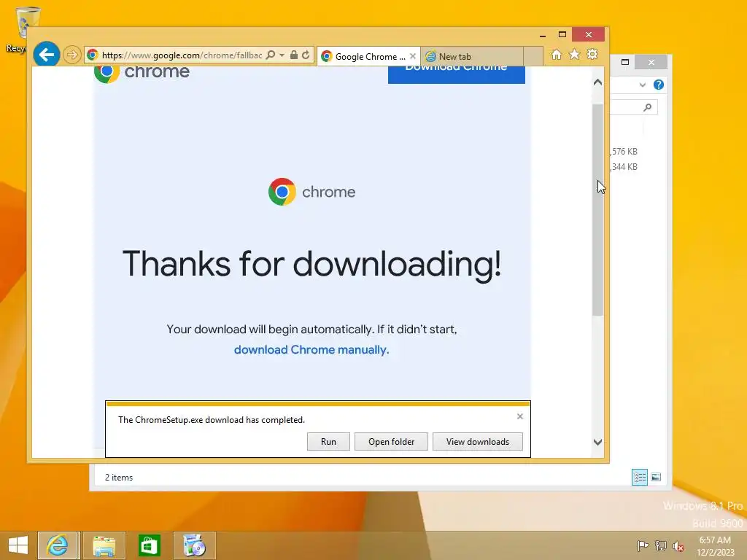Screen dimensions: 747x560
Task: Open the IE Tools gear menu
Action: pos(592,55)
